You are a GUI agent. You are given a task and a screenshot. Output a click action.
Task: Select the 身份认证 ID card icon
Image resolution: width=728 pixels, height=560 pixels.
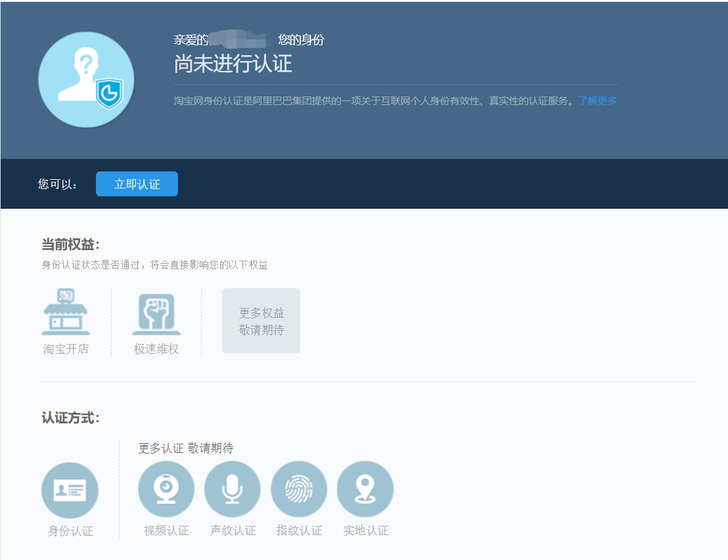(70, 490)
